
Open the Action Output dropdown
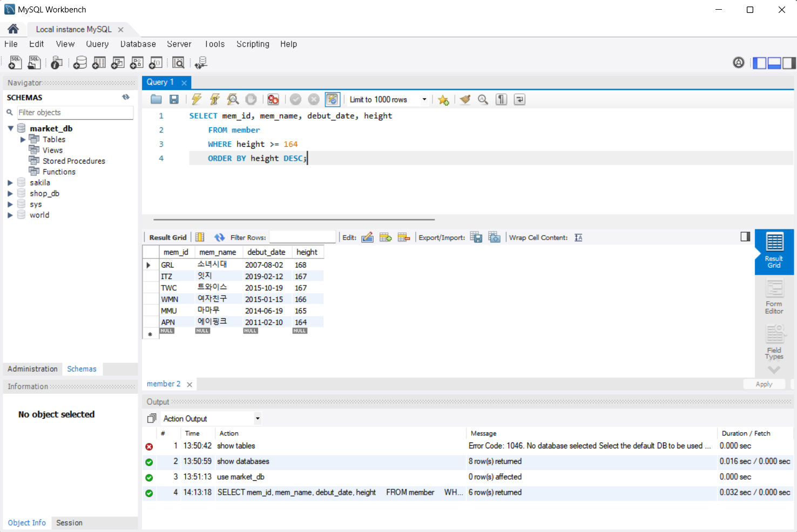pyautogui.click(x=258, y=418)
